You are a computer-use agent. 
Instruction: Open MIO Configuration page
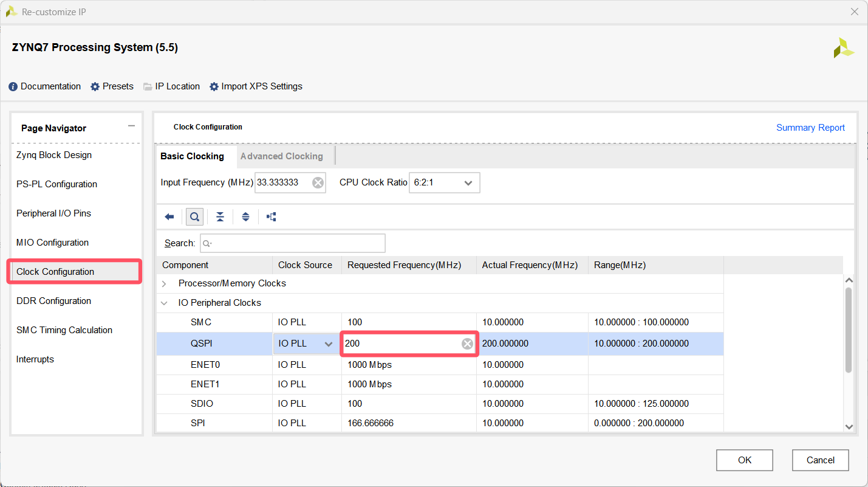tap(52, 243)
